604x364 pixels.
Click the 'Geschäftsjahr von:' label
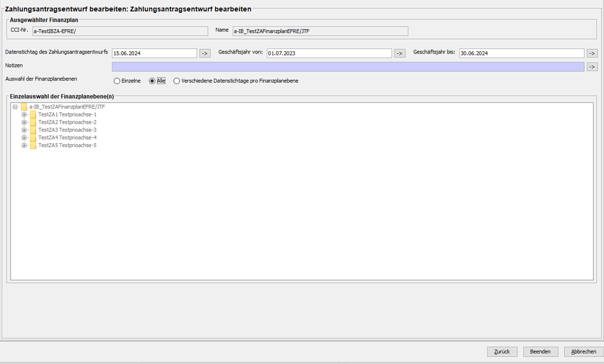[x=241, y=52]
